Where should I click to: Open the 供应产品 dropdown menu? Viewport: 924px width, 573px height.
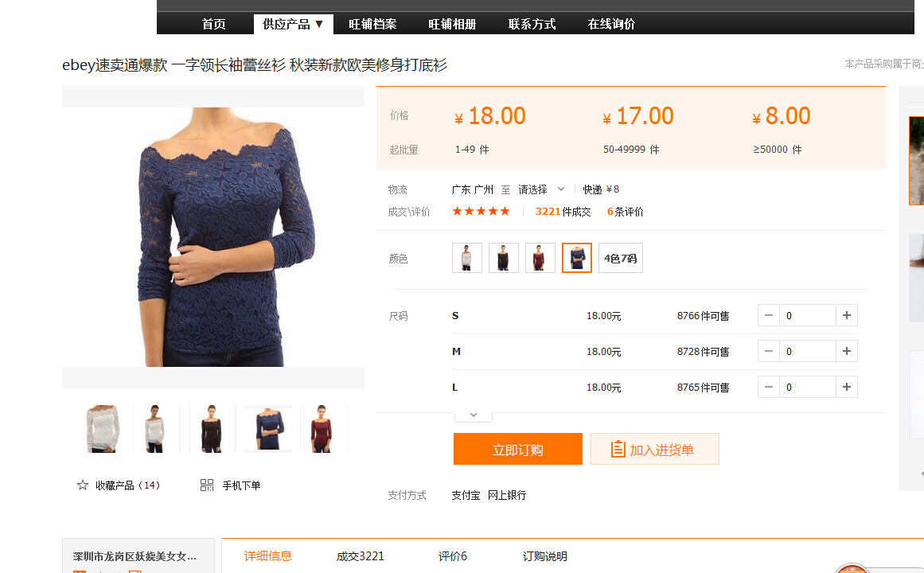[x=293, y=24]
